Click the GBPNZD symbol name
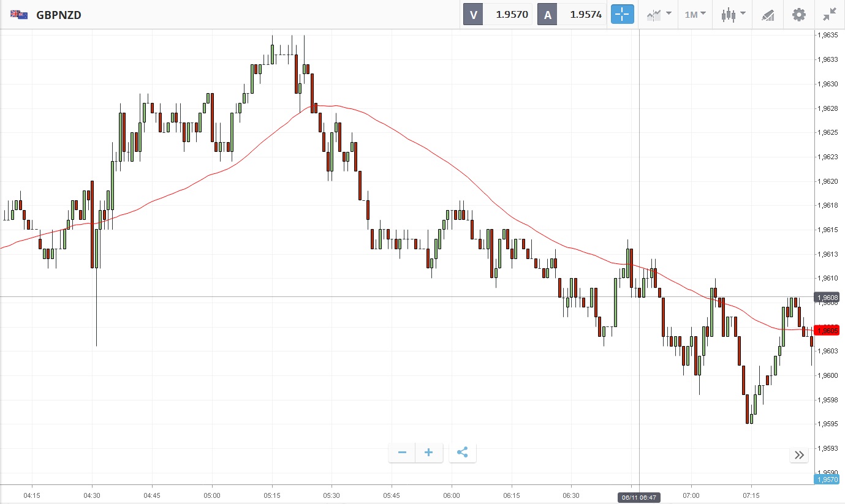 pyautogui.click(x=59, y=15)
